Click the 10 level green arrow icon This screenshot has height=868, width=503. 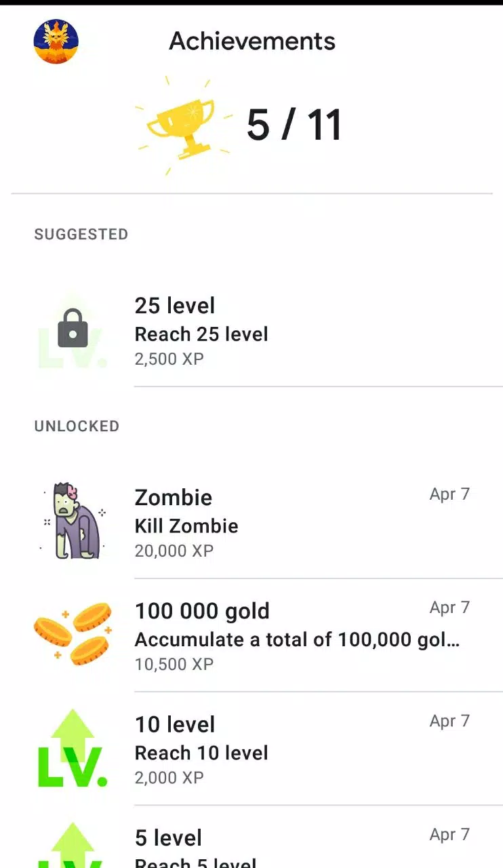coord(73,749)
